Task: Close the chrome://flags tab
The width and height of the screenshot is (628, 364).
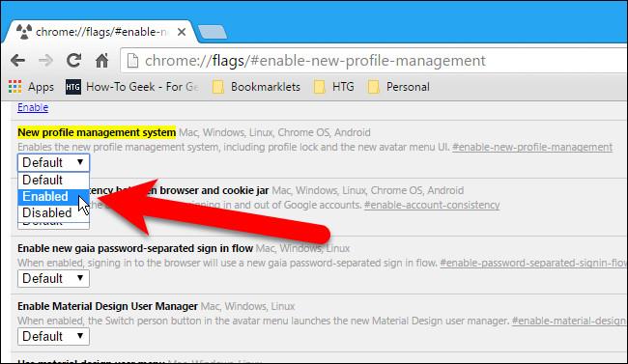Action: point(182,32)
